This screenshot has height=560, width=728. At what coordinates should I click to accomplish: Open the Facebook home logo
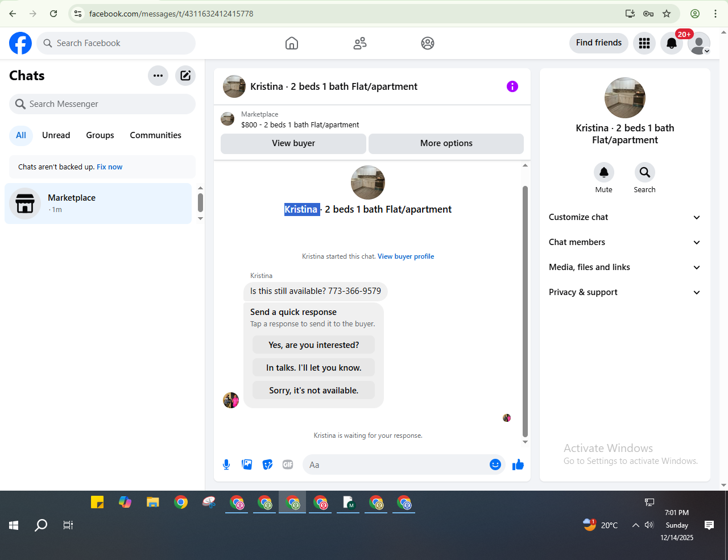(x=20, y=43)
